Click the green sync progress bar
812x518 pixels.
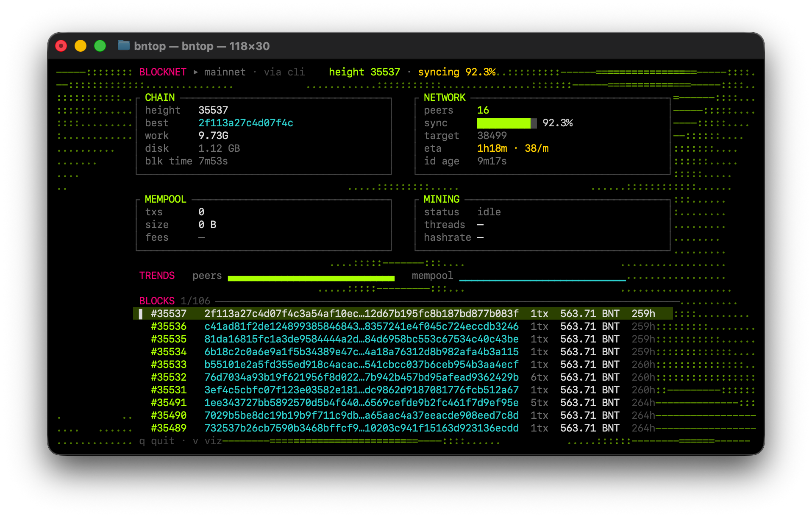click(x=507, y=123)
